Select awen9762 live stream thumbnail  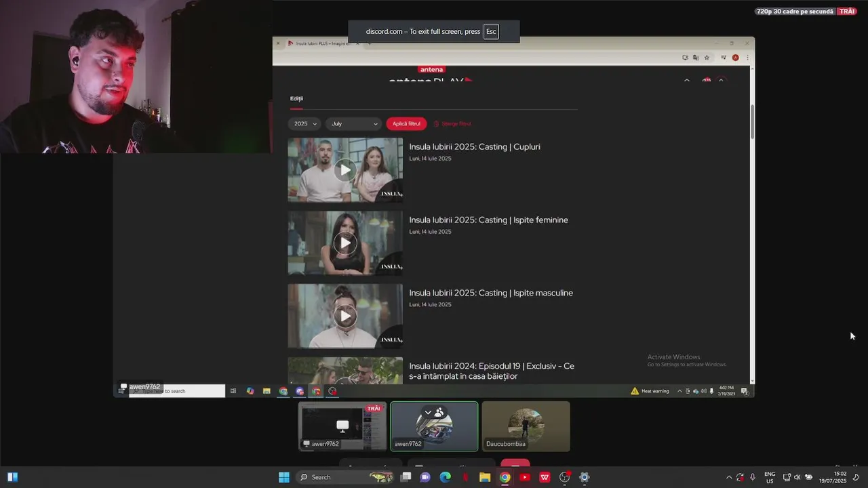pos(342,426)
